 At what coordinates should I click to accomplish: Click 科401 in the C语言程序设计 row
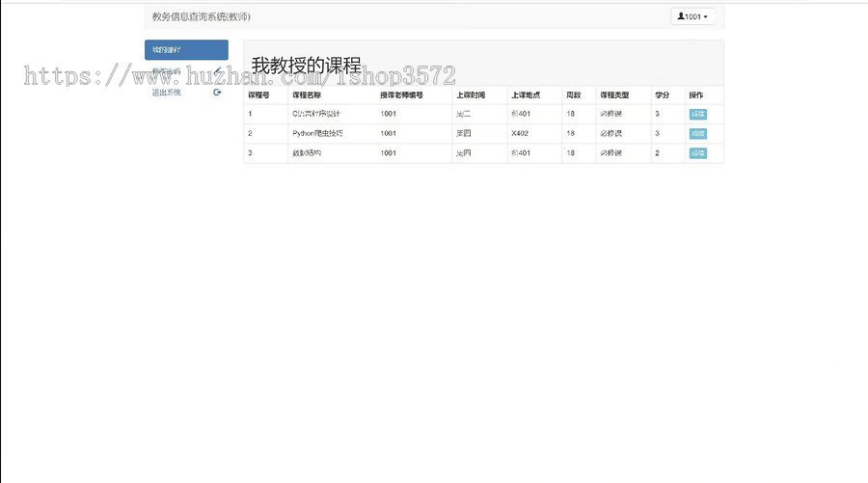[x=521, y=114]
